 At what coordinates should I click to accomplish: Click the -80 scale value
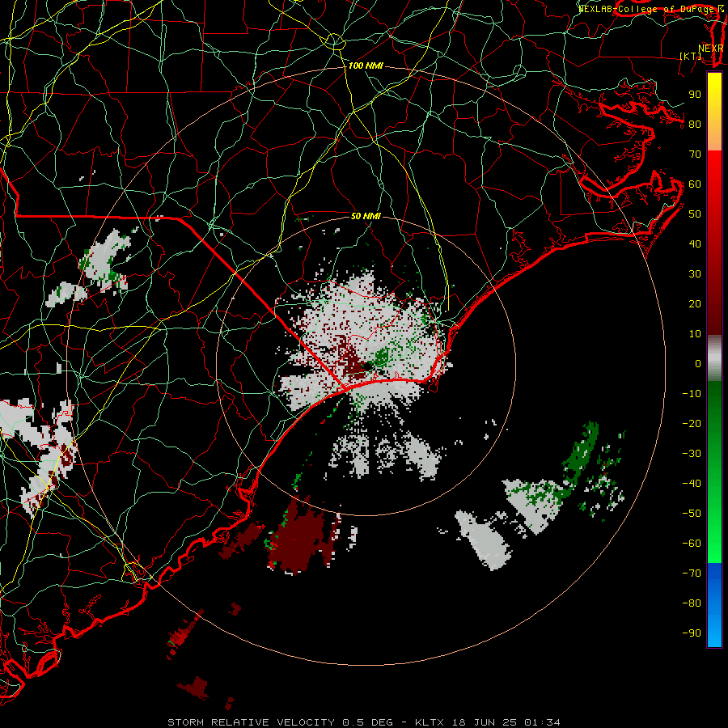point(692,603)
